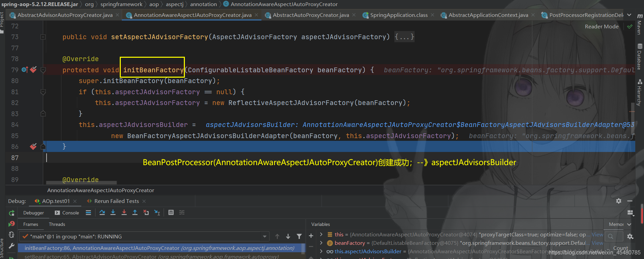Open the Maven tool window
The image size is (644, 259).
[x=639, y=24]
